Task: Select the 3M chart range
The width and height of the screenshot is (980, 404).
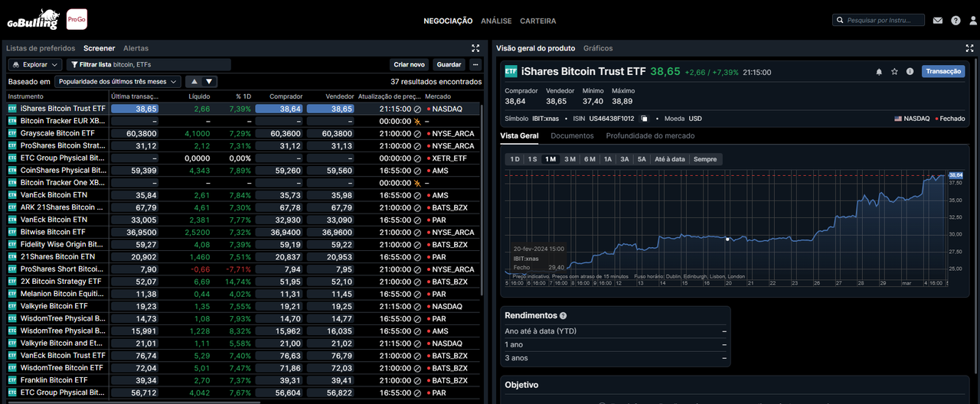Action: coord(570,159)
